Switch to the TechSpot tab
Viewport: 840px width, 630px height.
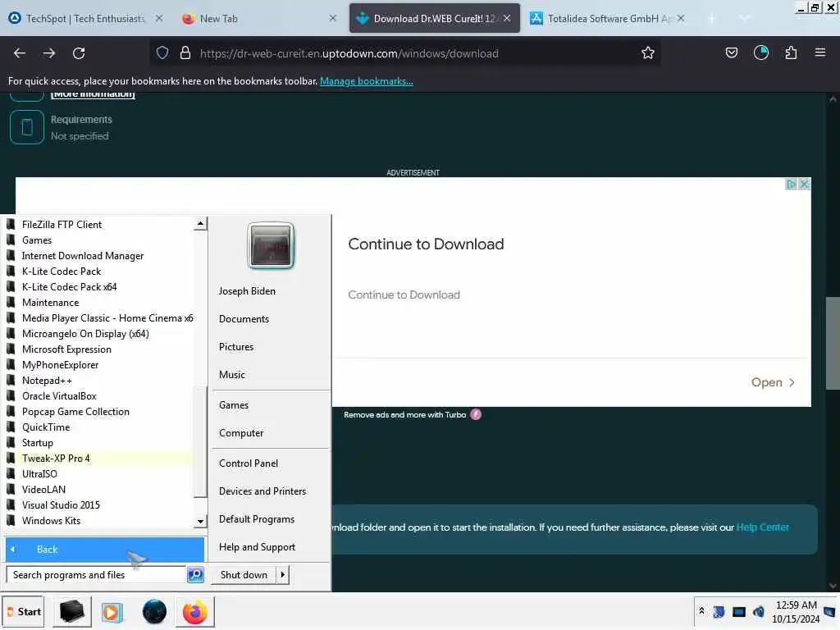[85, 18]
